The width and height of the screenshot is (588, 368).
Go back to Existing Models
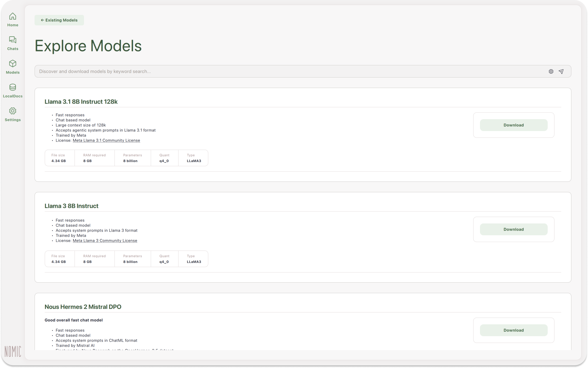(x=59, y=20)
